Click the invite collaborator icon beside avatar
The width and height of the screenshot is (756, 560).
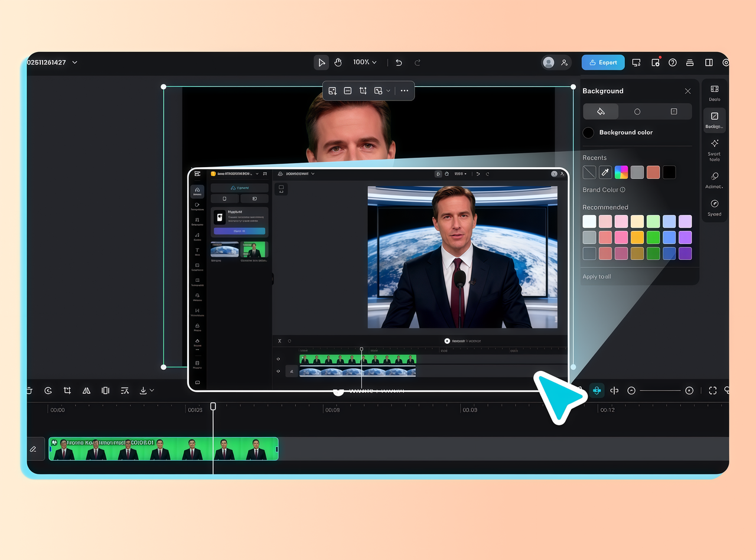[564, 63]
